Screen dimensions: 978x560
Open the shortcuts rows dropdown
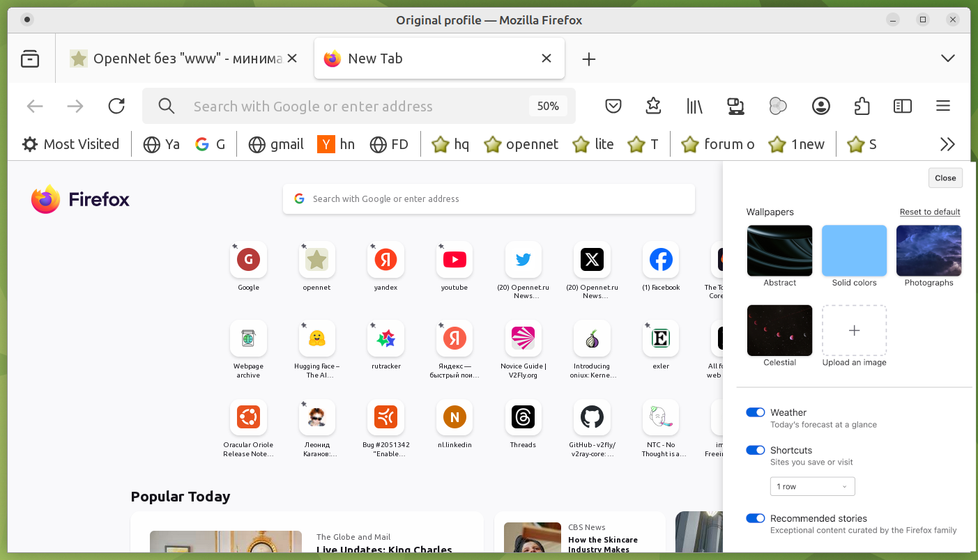(x=812, y=486)
